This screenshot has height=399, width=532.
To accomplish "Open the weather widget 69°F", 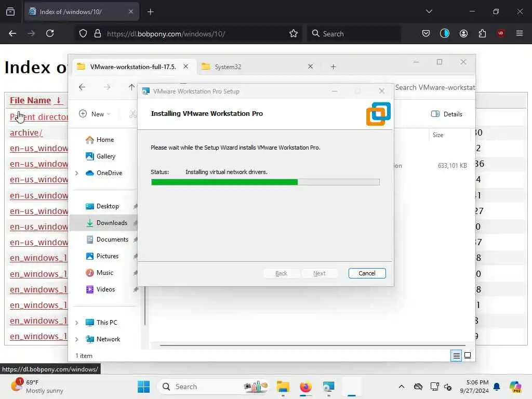I will [x=37, y=387].
